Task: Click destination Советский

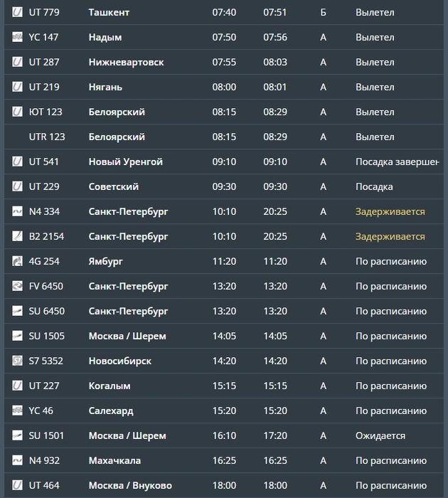Action: click(114, 186)
